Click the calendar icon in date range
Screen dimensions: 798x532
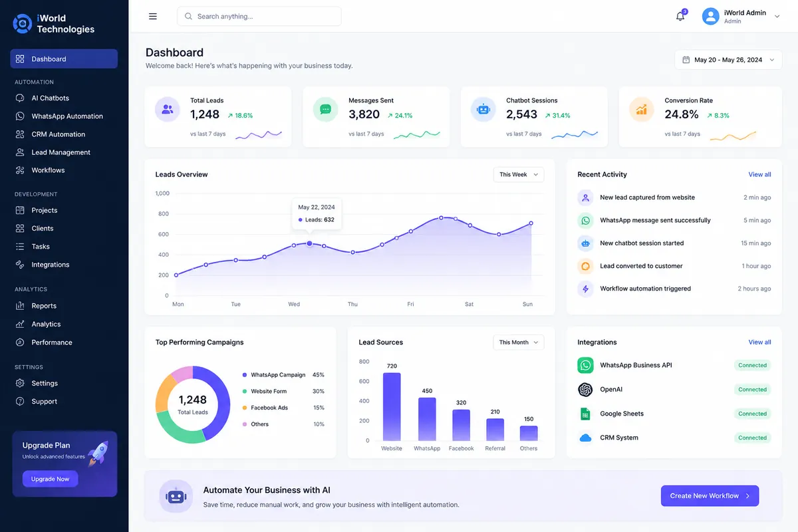686,60
